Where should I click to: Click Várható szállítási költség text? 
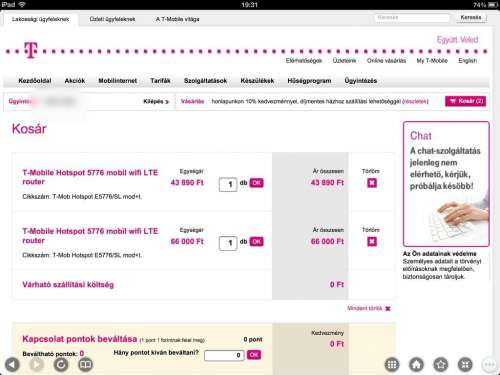(x=68, y=285)
